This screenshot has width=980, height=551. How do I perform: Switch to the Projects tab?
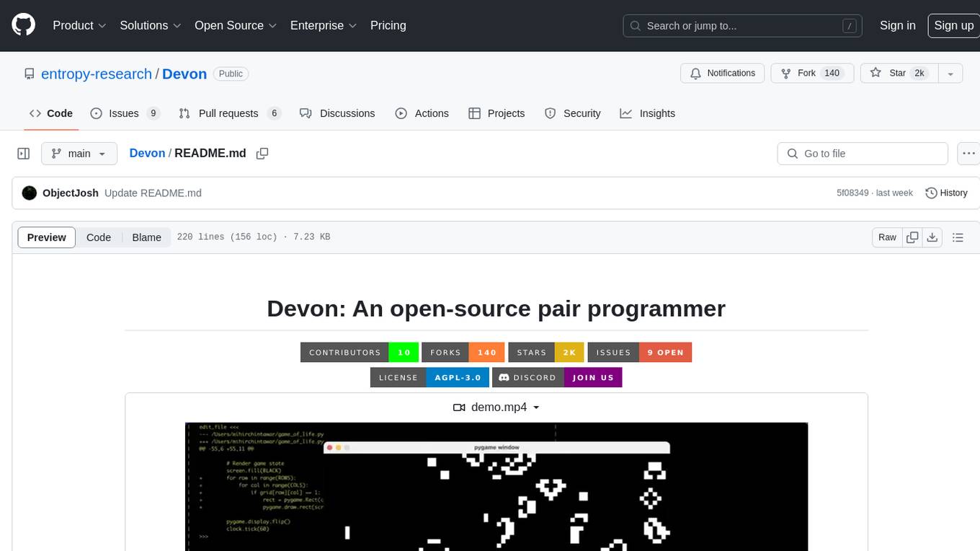point(496,113)
